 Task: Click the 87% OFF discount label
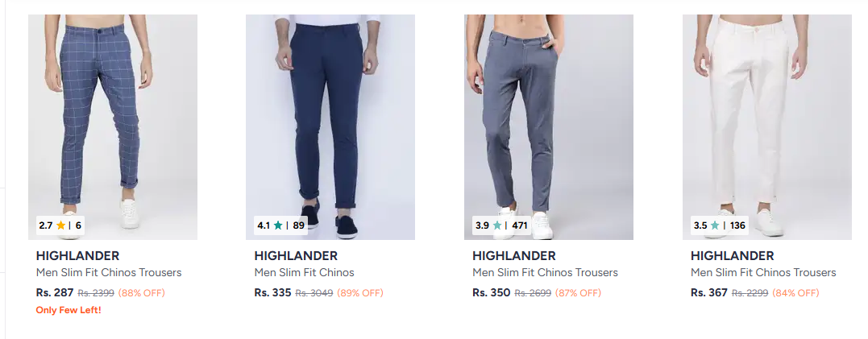pyautogui.click(x=578, y=293)
